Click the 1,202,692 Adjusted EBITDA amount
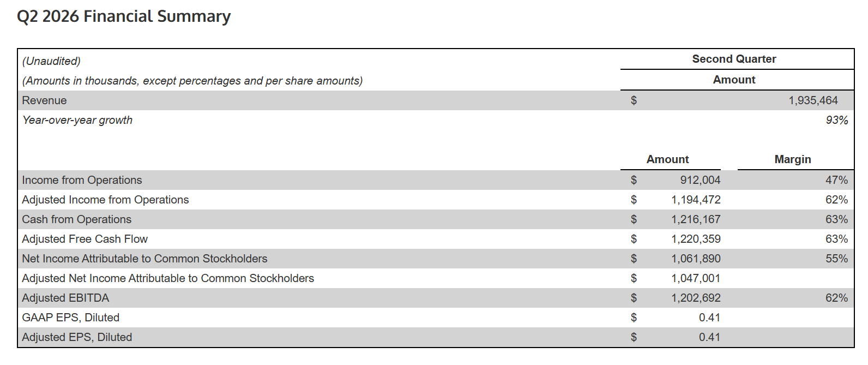The image size is (868, 365). (696, 298)
